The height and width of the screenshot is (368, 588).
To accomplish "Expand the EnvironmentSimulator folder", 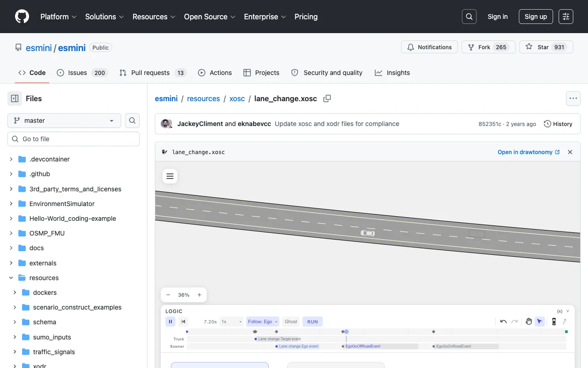I will click(x=11, y=204).
